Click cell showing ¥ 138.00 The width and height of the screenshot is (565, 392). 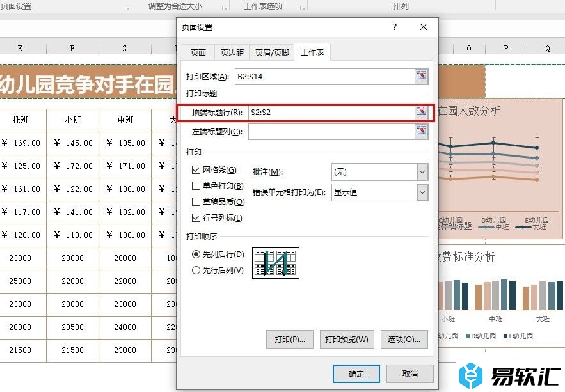[x=125, y=189]
